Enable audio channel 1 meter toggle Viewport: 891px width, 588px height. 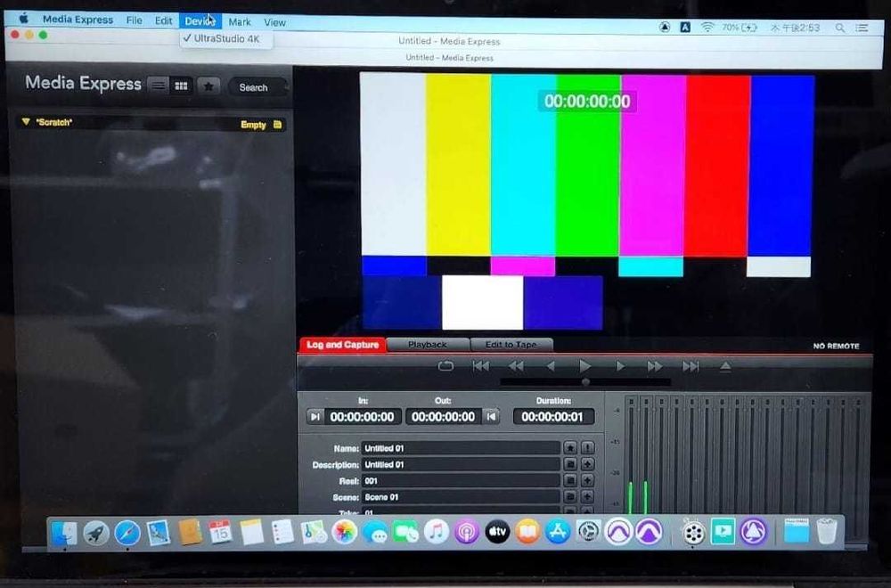click(x=632, y=401)
